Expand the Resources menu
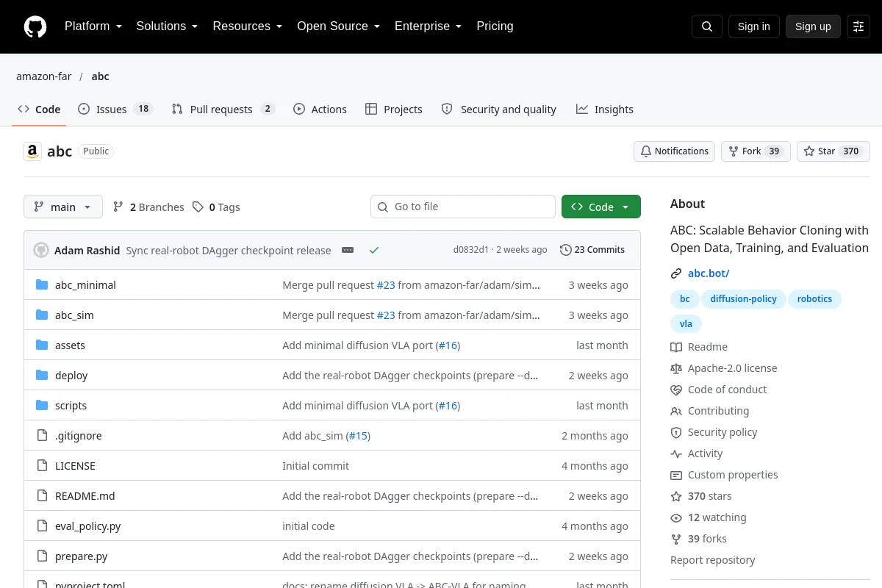 pos(248,26)
